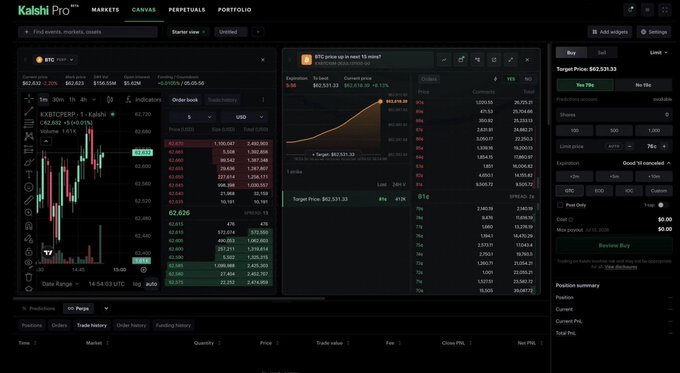Image resolution: width=680 pixels, height=373 pixels.
Task: Select the trend line drawing tool
Action: 29,111
